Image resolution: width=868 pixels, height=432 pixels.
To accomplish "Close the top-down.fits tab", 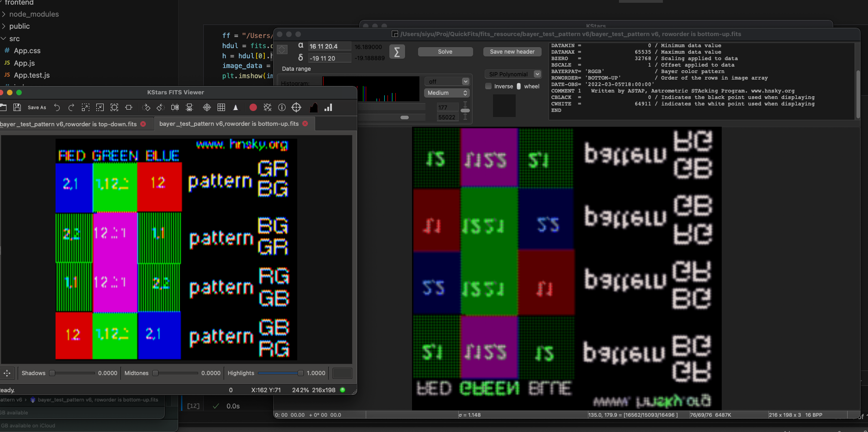I will click(143, 124).
